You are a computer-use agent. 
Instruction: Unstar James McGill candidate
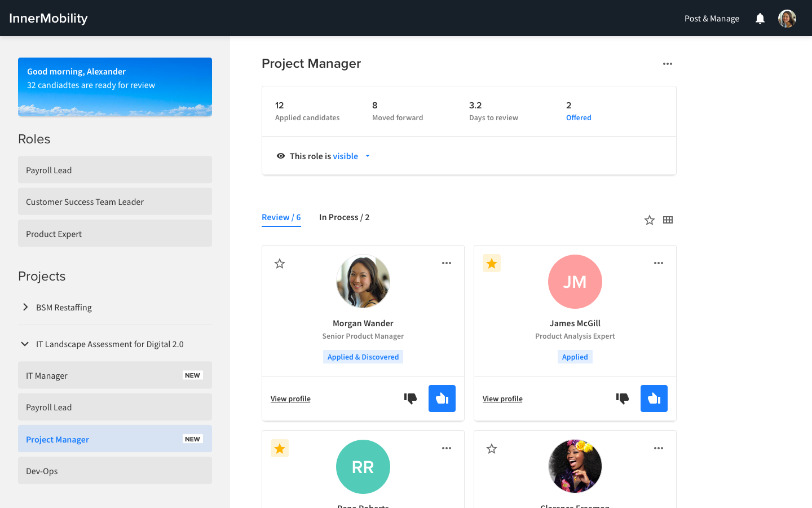click(x=492, y=264)
